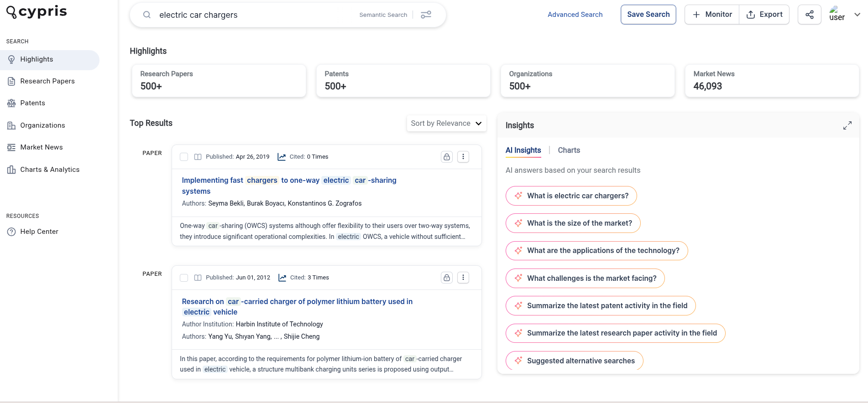Click sparkle icon for research paper summary

pos(518,333)
